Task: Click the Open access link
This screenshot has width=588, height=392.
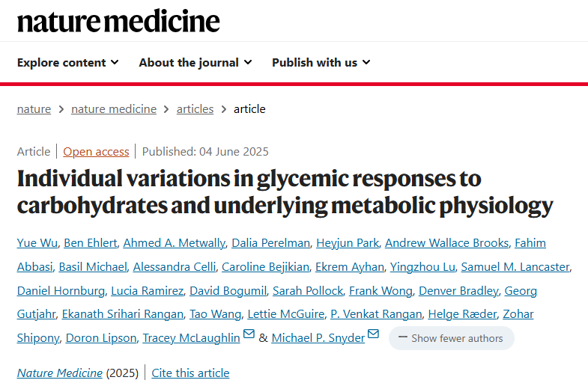Action: coord(96,152)
